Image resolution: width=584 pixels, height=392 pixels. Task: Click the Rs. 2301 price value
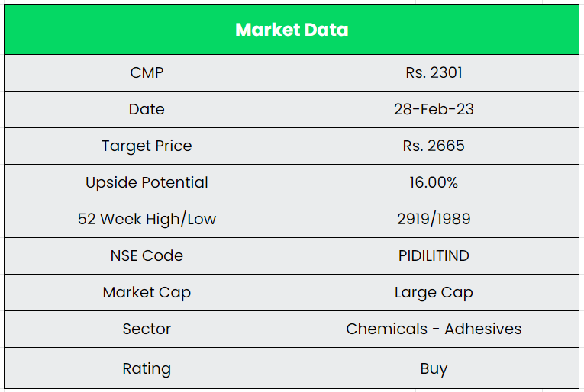click(x=434, y=72)
